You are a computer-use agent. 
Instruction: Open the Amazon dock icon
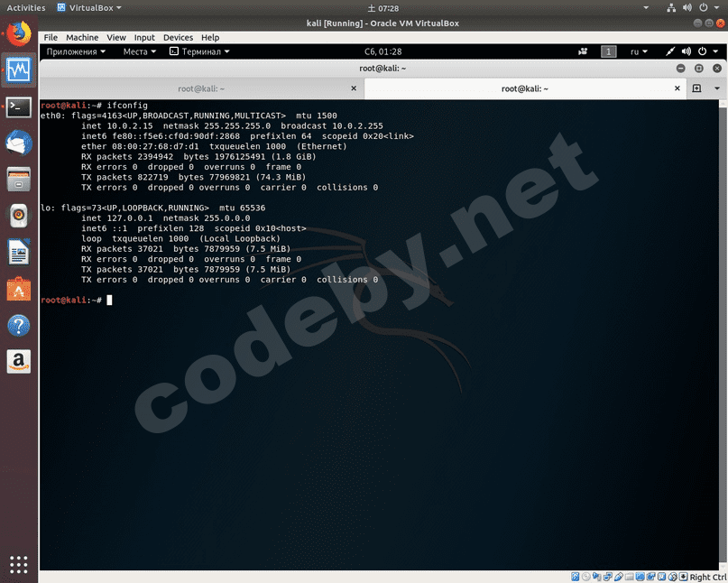click(x=19, y=361)
